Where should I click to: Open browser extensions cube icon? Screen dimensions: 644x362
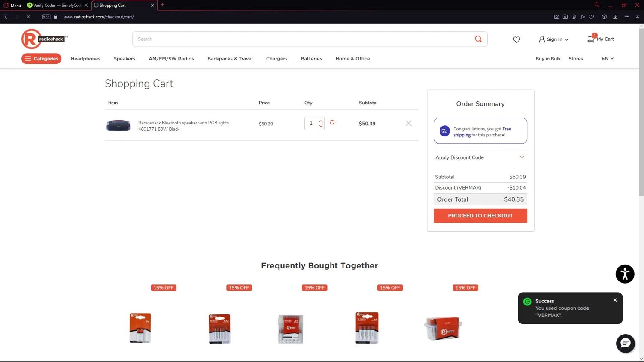click(604, 17)
